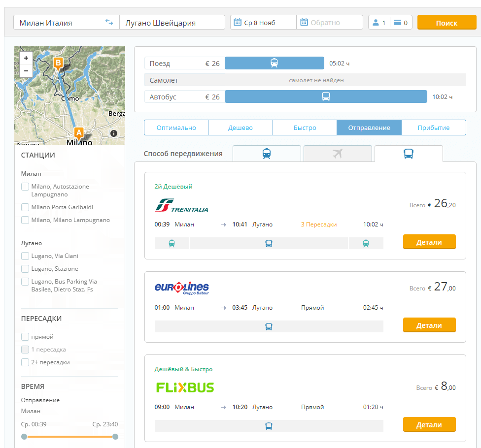Enable the прямой transfers filter
Image resolution: width=481 pixels, height=448 pixels.
(x=25, y=337)
